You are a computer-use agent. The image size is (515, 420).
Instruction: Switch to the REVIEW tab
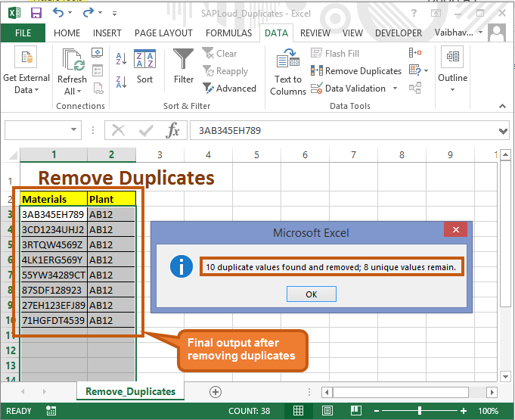[x=315, y=33]
